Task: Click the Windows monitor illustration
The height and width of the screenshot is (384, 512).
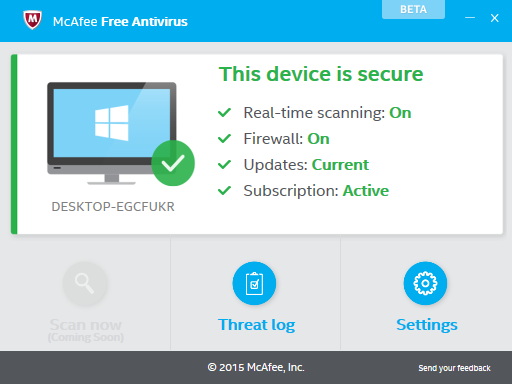Action: click(112, 133)
